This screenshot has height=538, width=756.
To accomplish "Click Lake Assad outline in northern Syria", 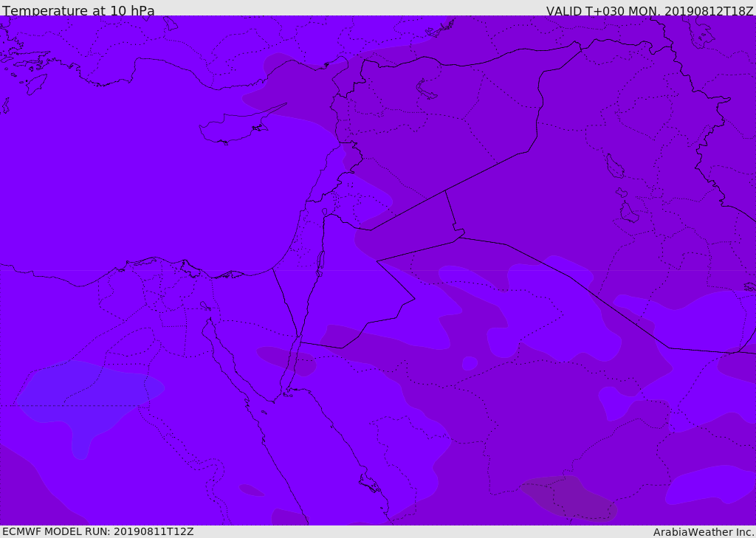I will coord(425,90).
